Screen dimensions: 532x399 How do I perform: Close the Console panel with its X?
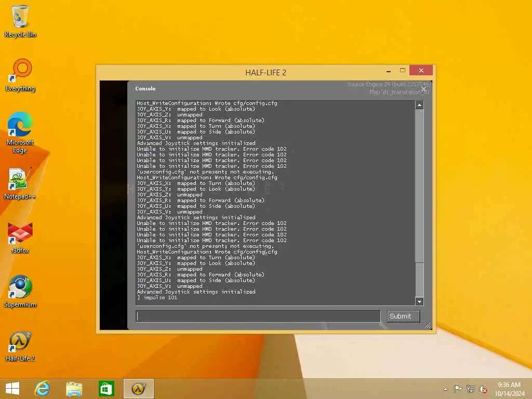click(x=423, y=89)
